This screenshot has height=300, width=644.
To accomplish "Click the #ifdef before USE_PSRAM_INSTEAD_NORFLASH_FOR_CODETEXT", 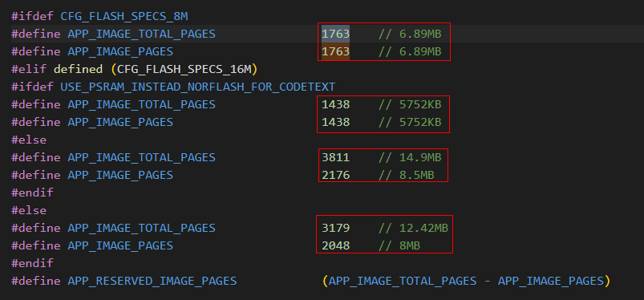I will tap(32, 87).
